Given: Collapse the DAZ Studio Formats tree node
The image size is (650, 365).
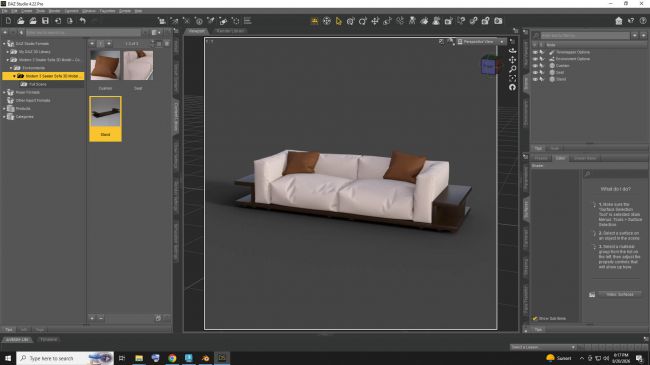Looking at the screenshot, I should click(x=5, y=44).
